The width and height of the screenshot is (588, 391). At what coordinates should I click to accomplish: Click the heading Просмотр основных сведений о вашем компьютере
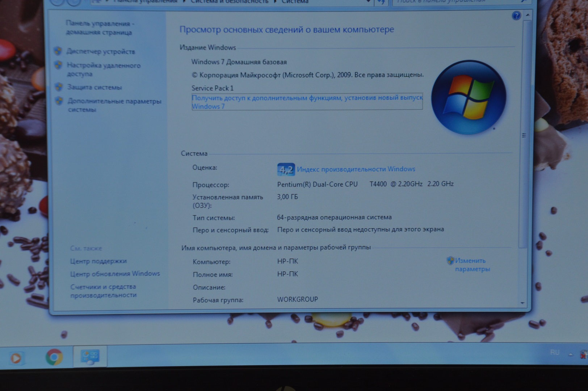point(287,30)
